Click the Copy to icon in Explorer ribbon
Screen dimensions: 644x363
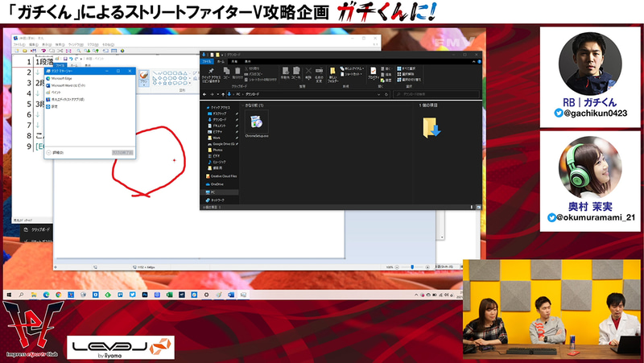pyautogui.click(x=296, y=73)
